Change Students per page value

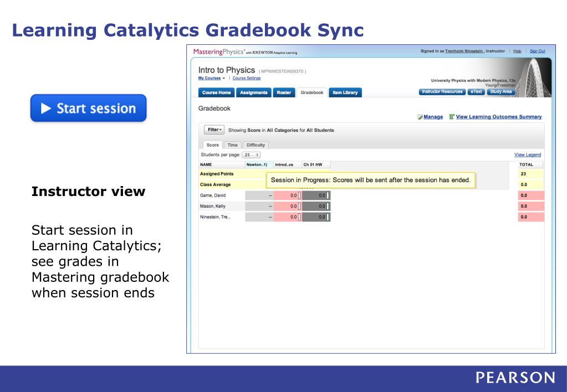coord(251,154)
